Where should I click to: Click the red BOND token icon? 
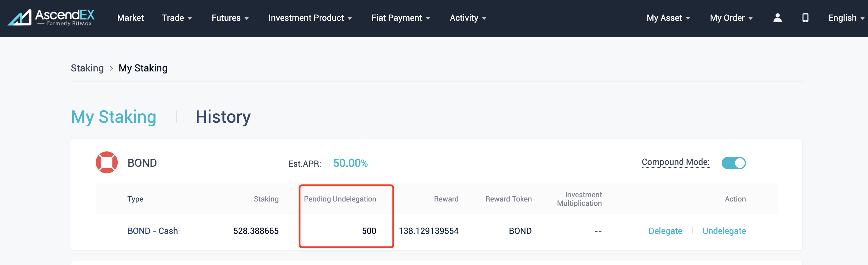click(x=106, y=162)
